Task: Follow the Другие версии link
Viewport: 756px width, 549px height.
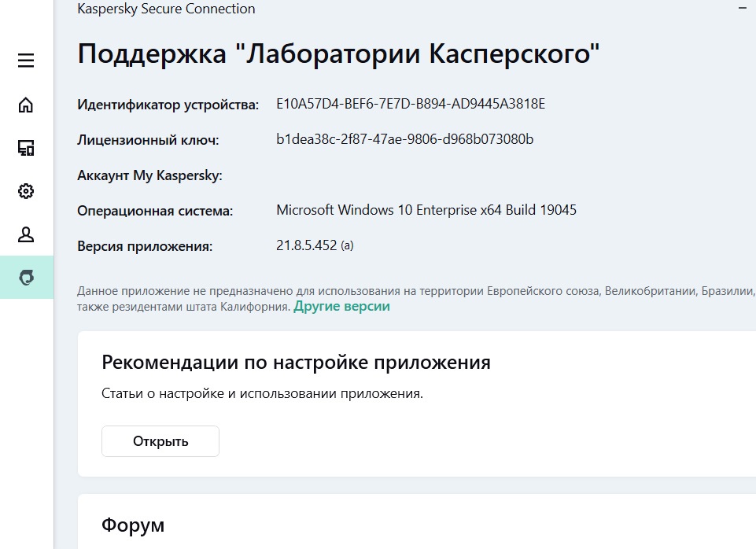Action: pos(342,307)
